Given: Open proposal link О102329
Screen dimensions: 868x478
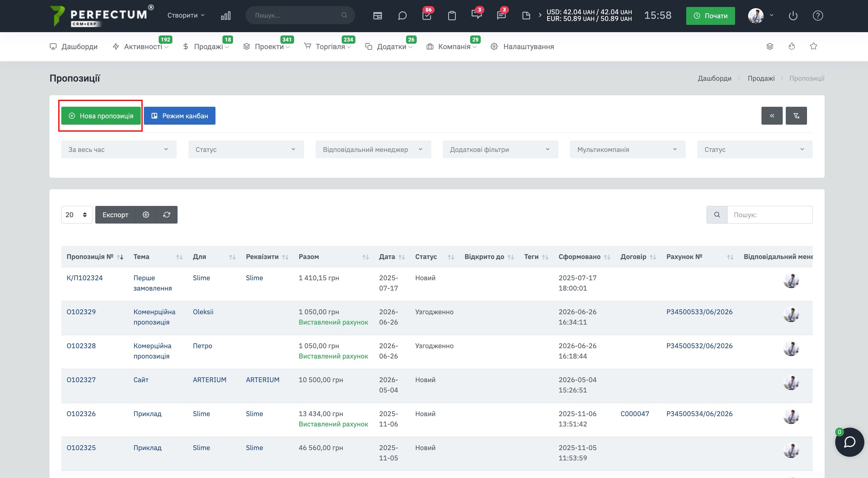Looking at the screenshot, I should pos(81,312).
